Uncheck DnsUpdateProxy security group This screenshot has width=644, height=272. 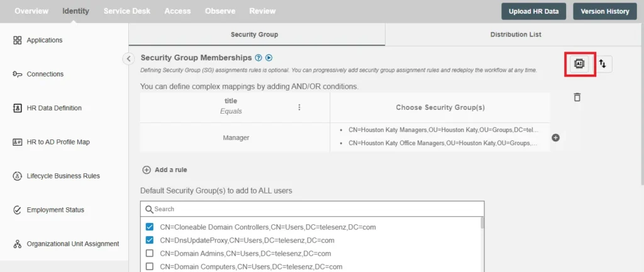150,240
